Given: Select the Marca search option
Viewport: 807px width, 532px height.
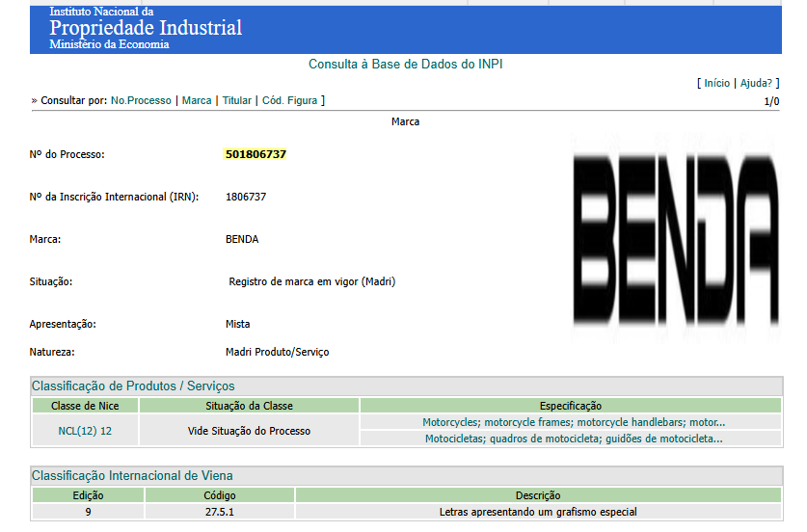Looking at the screenshot, I should click(x=197, y=100).
